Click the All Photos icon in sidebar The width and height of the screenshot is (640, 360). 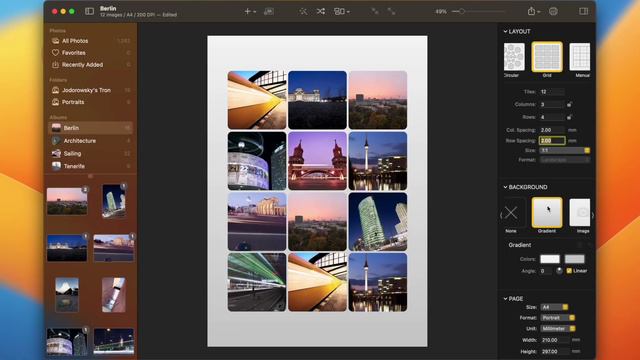[x=56, y=41]
